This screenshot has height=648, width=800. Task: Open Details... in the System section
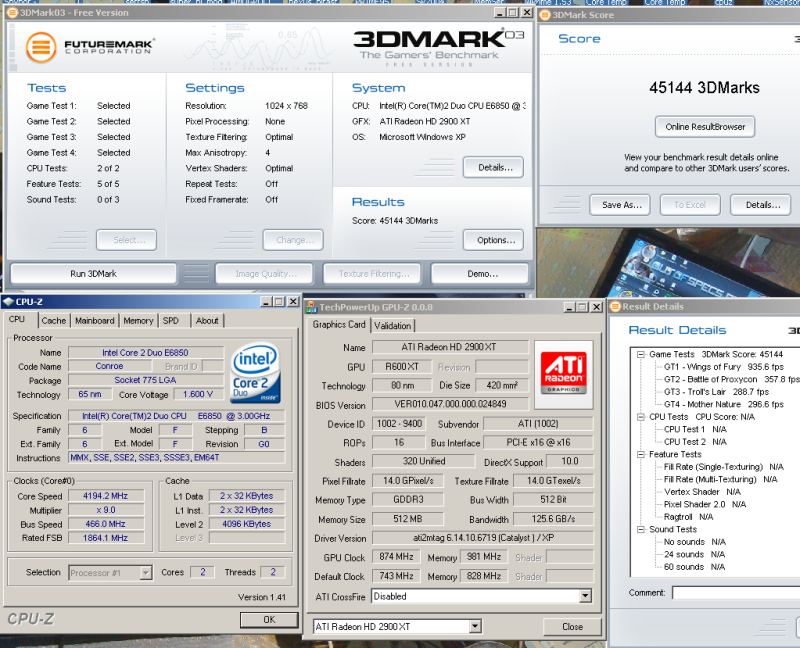[493, 167]
